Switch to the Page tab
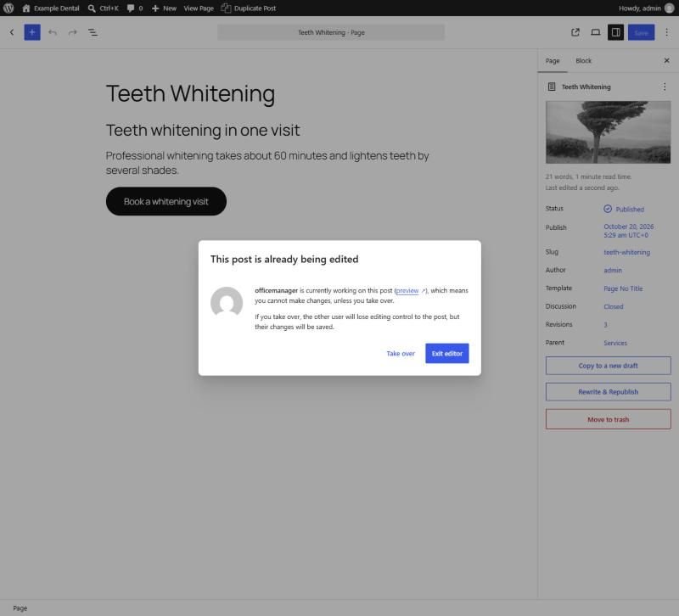The width and height of the screenshot is (679, 616). coord(553,60)
